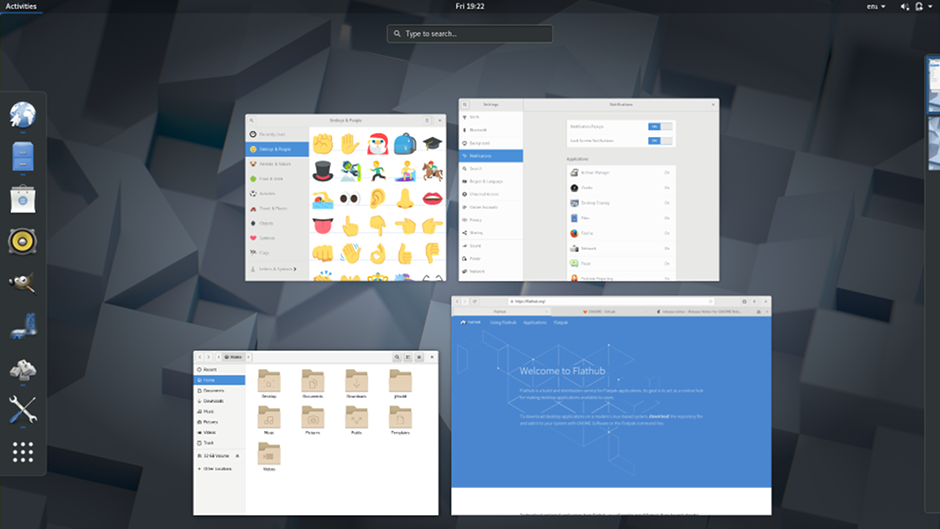The image size is (940, 529).
Task: Open the Firefox notification settings row
Action: pos(621,233)
